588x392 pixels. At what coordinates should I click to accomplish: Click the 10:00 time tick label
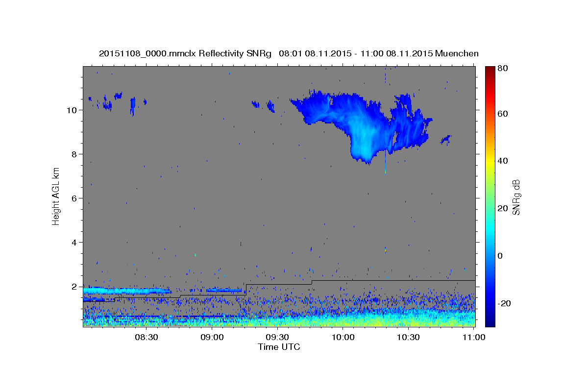pos(343,337)
